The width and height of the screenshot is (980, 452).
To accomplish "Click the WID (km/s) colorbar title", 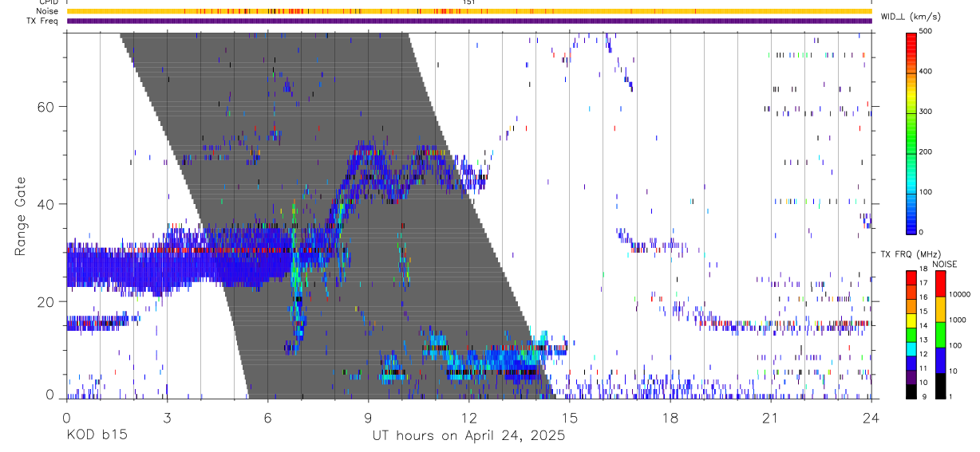I will coord(911,17).
